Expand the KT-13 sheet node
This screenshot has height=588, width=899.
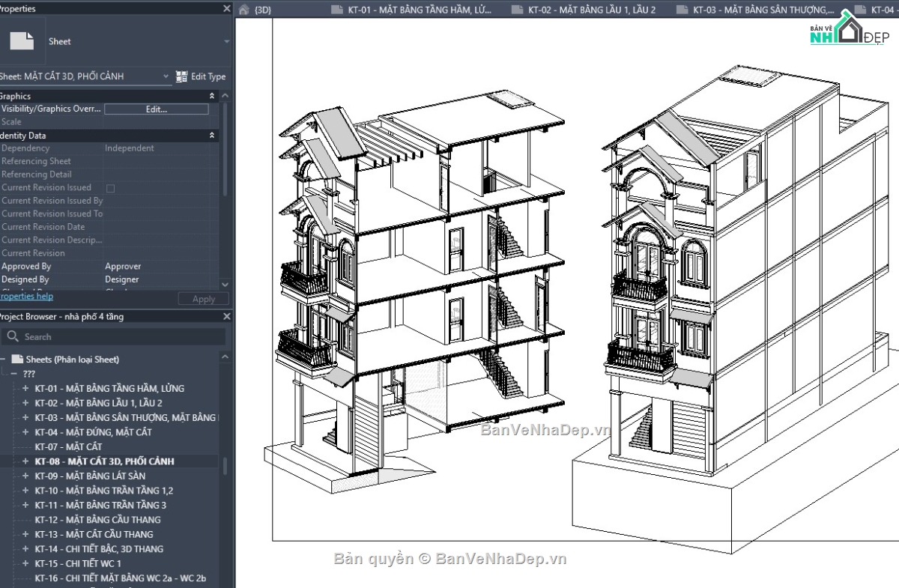[x=25, y=534]
